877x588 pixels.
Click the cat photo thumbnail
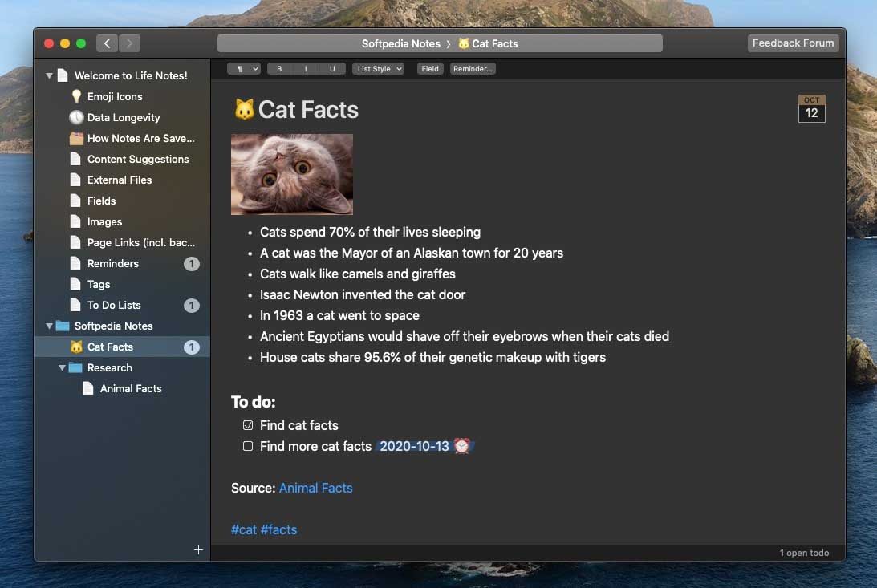pos(292,174)
